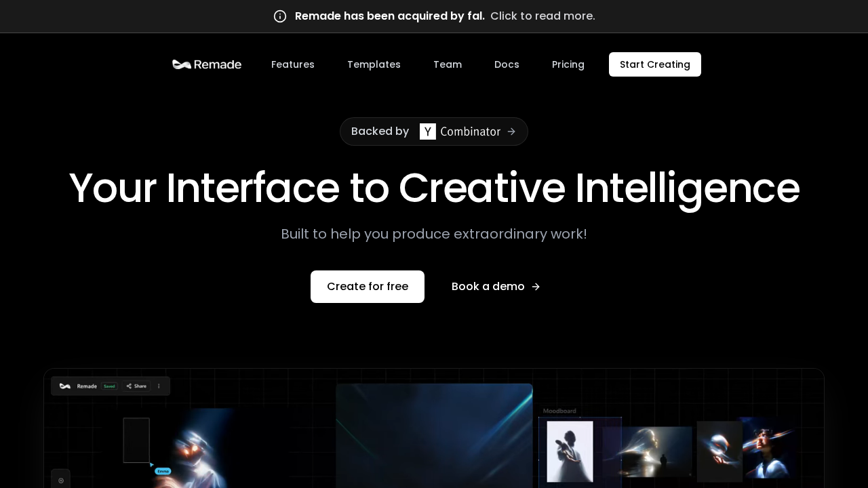Open the three-dot overflow menu in the editor toolbar

point(159,386)
